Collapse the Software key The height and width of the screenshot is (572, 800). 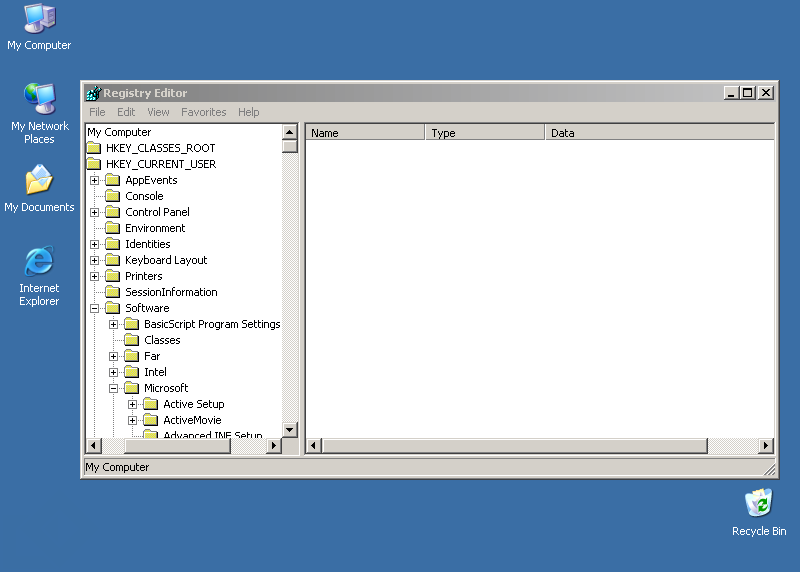tap(94, 308)
